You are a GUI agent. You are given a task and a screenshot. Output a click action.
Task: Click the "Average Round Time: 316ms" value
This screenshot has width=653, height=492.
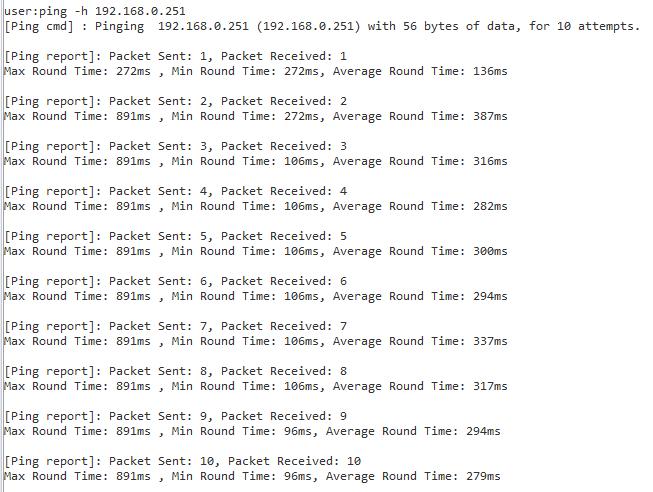point(420,161)
